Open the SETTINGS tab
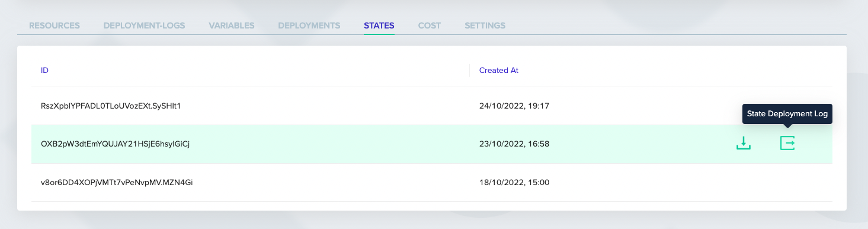 pos(485,26)
